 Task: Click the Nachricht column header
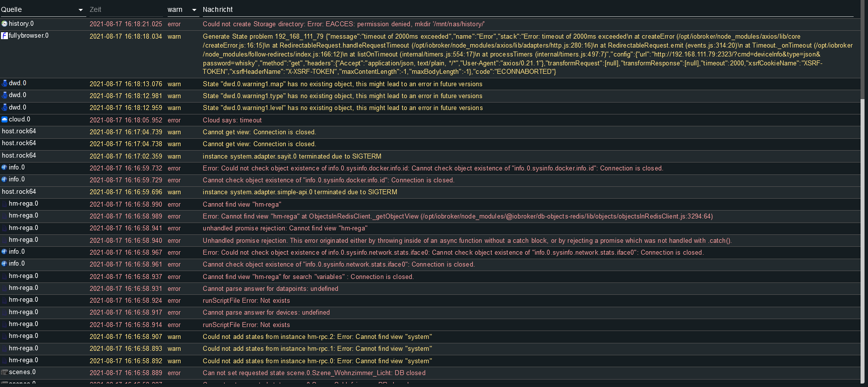pyautogui.click(x=217, y=9)
